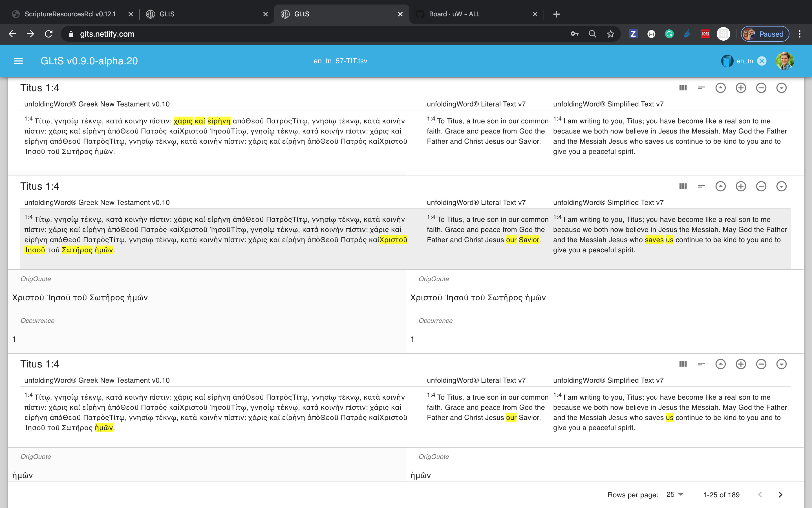The height and width of the screenshot is (508, 812).
Task: Click the React DevTools extension icon
Action: (723, 34)
